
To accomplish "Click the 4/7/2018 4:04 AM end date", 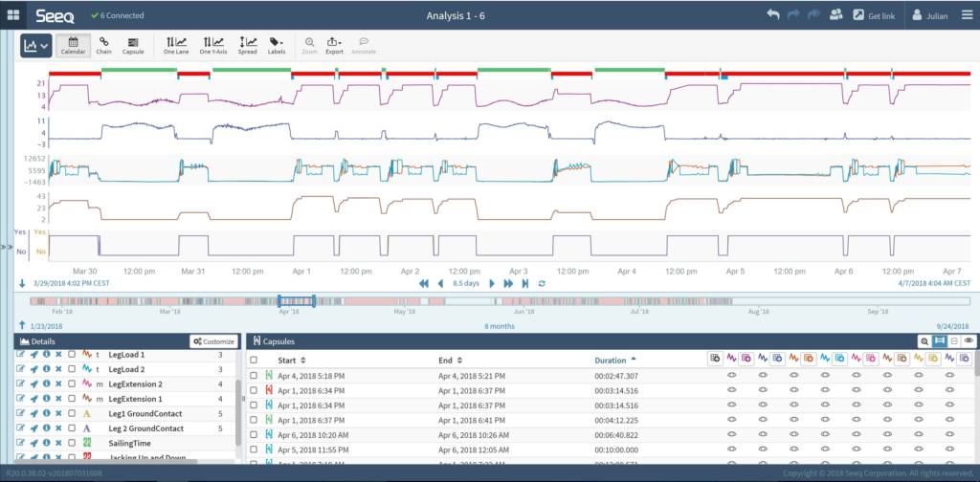I will click(932, 283).
